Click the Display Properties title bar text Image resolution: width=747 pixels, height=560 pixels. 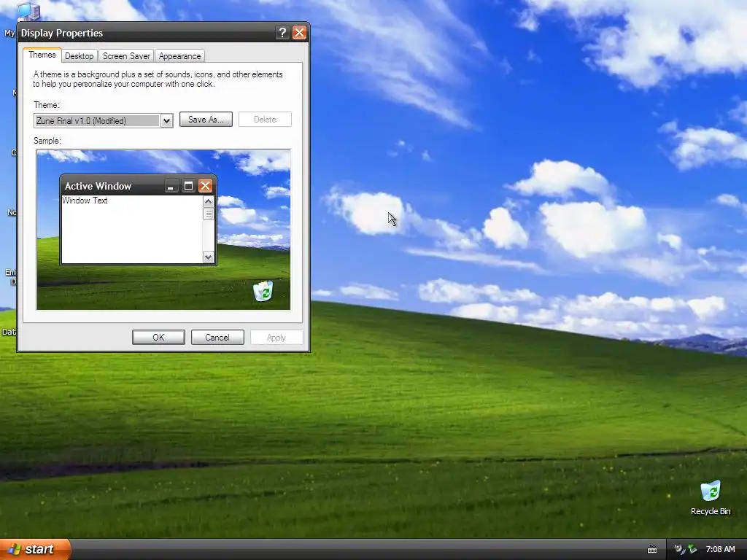(x=62, y=33)
